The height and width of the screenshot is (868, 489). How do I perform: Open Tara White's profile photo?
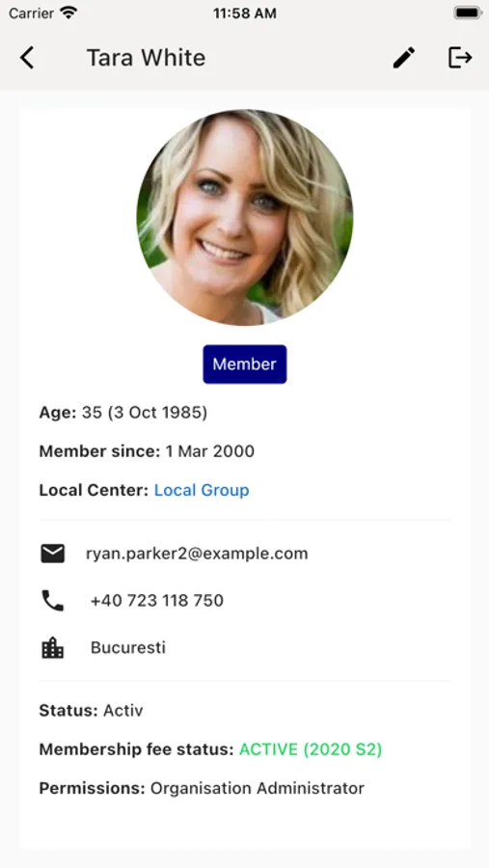click(x=245, y=218)
